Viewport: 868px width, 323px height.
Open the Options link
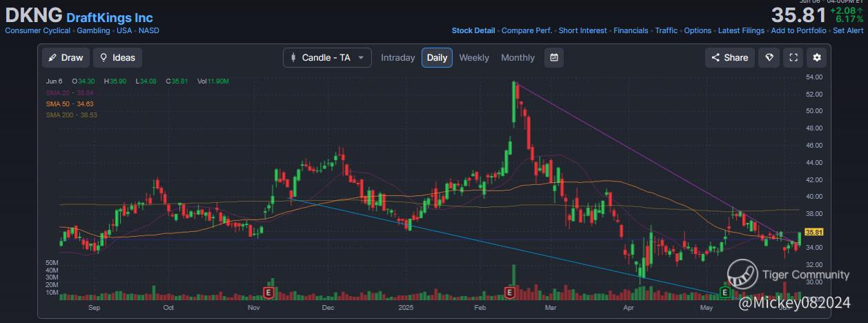(x=698, y=30)
